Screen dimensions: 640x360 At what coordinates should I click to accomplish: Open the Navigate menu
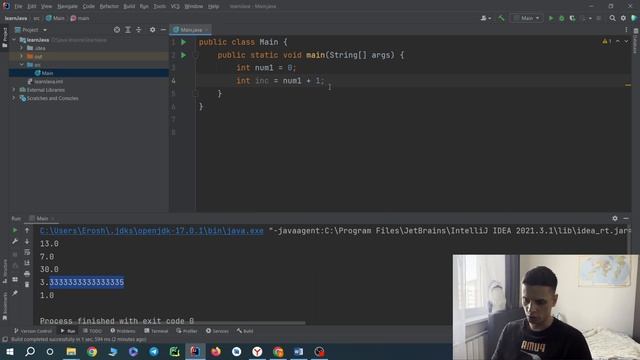tap(67, 7)
